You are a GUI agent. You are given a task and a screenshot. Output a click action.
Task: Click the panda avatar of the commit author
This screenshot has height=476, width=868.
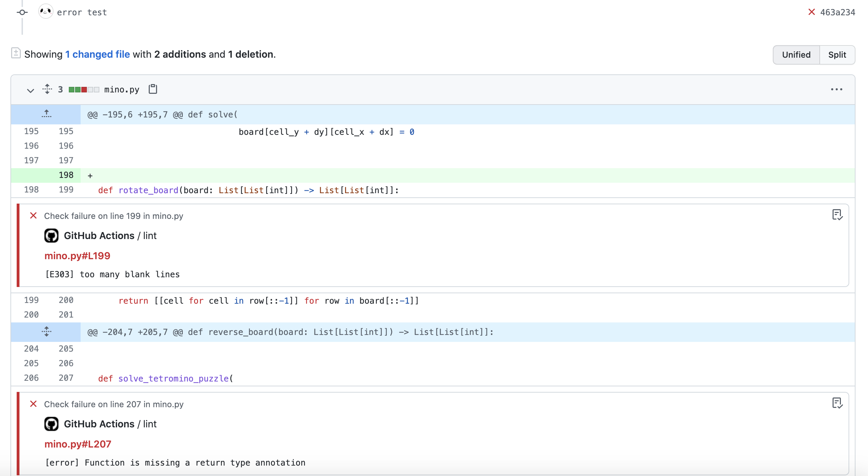[x=46, y=12]
